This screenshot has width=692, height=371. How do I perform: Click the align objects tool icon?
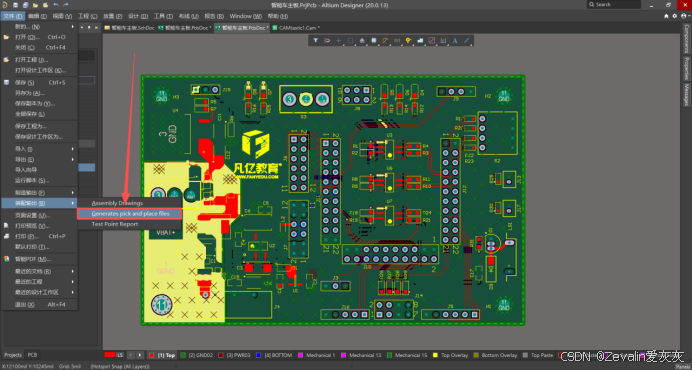tap(362, 41)
